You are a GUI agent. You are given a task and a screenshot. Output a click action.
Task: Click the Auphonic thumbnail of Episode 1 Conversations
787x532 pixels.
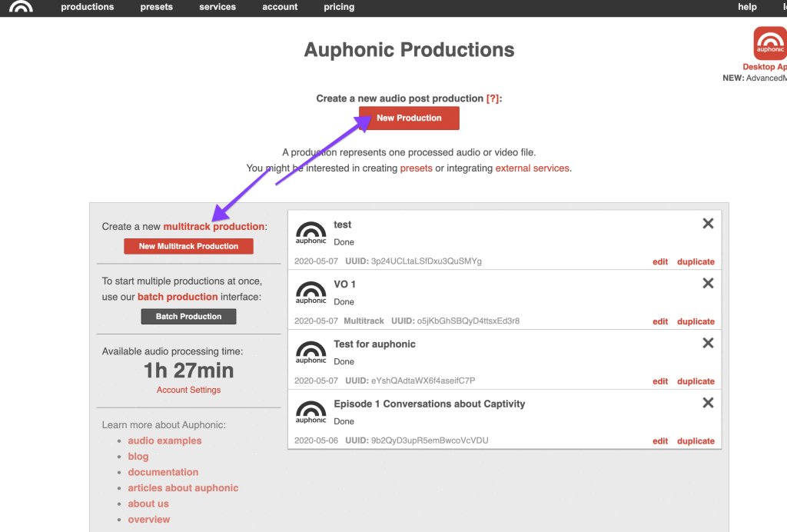[x=310, y=412]
